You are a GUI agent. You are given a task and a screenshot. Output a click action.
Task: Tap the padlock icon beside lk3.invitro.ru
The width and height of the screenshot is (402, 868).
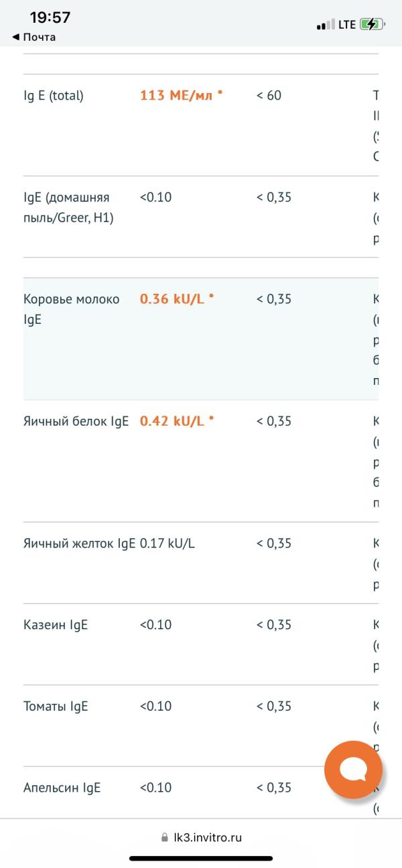(164, 837)
